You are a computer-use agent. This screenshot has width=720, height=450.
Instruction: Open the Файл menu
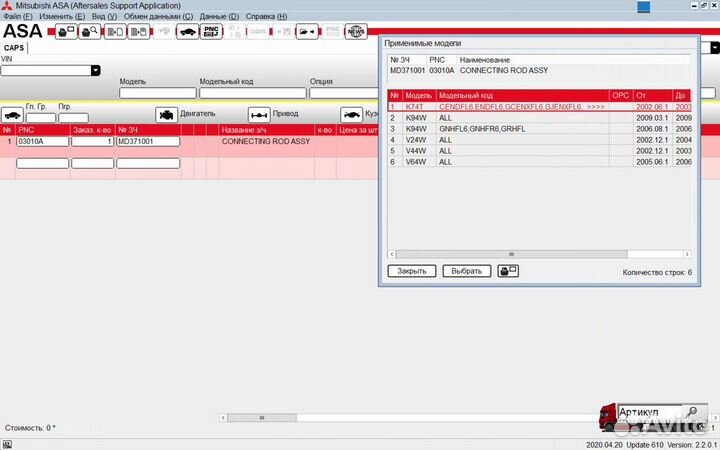click(x=18, y=17)
